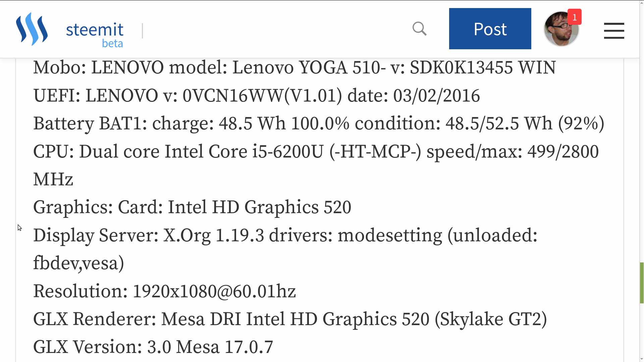Open the hamburger menu icon
644x362 pixels.
pos(614,31)
